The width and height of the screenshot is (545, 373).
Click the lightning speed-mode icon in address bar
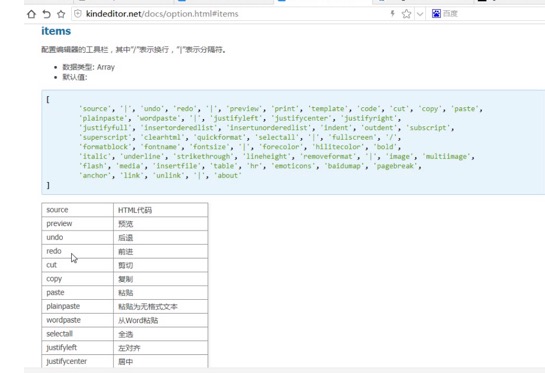click(x=392, y=14)
